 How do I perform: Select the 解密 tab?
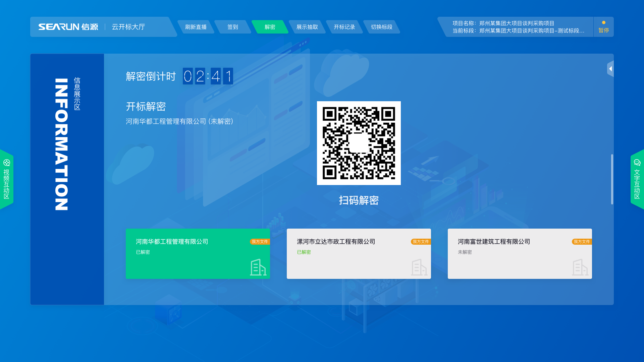[x=270, y=27]
